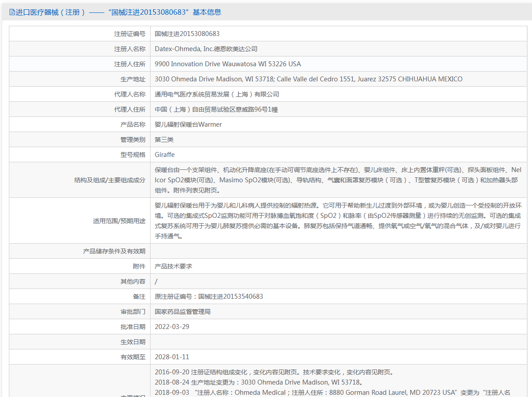Screen dimensions: 532x397
Task: Select the 国家药品监督管理局 value
Action: [183, 312]
